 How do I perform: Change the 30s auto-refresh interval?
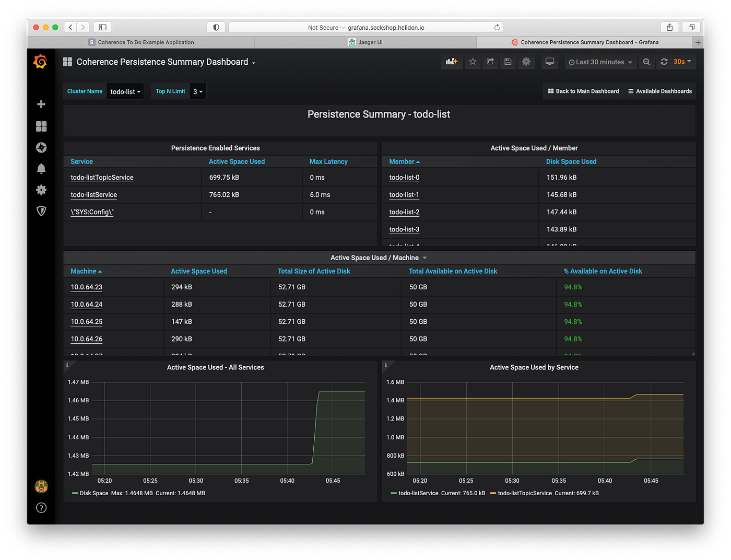tap(679, 61)
